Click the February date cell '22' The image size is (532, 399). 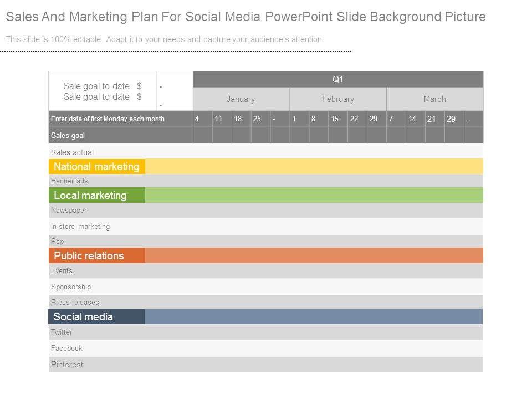[x=357, y=119]
